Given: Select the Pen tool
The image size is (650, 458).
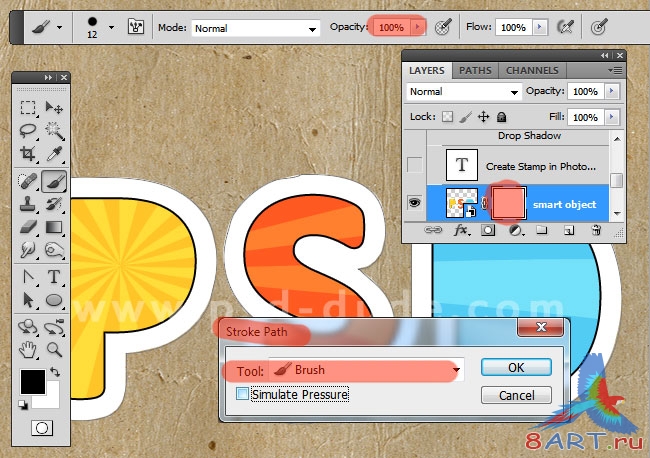Looking at the screenshot, I should (x=28, y=277).
